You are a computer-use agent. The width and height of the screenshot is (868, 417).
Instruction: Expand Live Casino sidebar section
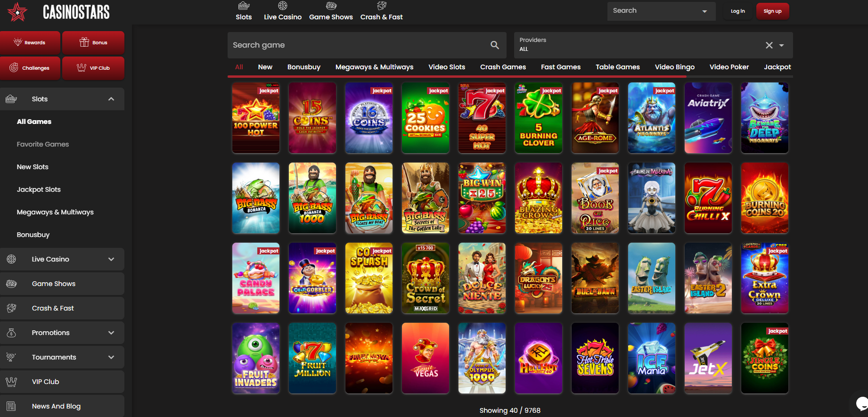[x=111, y=259]
